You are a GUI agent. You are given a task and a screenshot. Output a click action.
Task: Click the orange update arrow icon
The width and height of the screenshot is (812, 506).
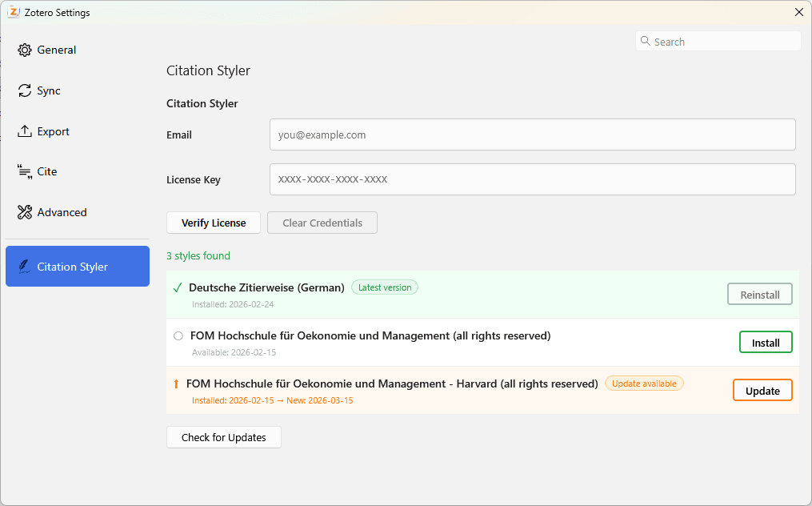coord(177,384)
